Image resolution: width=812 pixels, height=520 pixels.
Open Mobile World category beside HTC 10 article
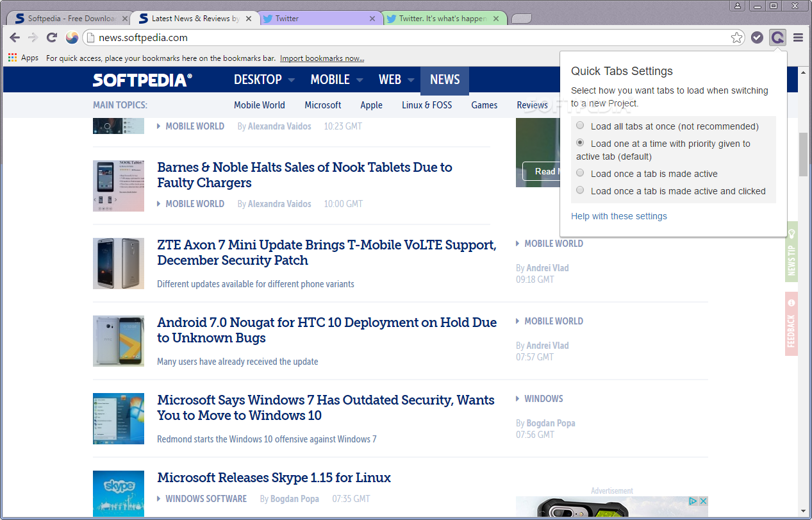click(554, 321)
